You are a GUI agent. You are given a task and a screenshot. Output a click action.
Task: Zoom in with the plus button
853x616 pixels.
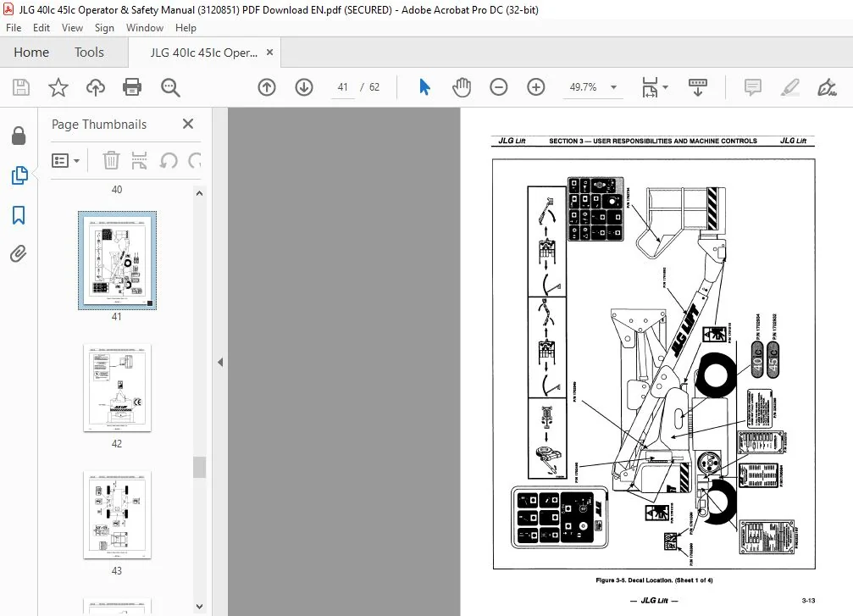coord(536,87)
